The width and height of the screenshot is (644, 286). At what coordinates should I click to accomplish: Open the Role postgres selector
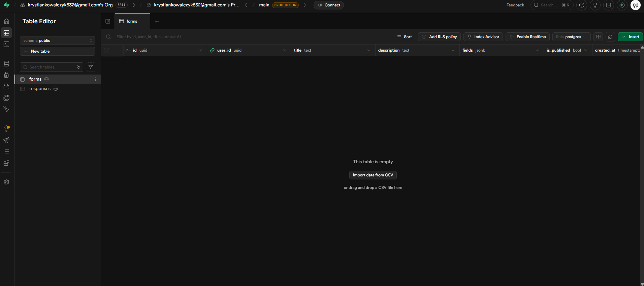point(571,37)
